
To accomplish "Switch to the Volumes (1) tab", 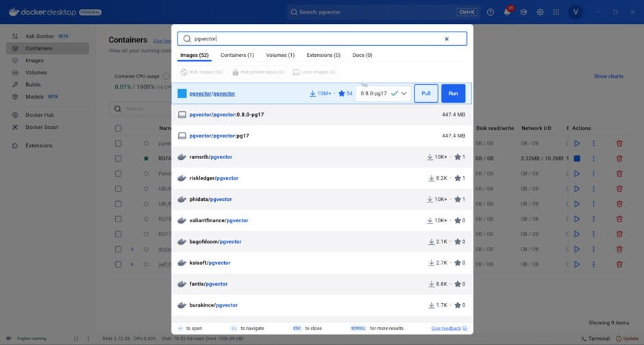I will tap(280, 55).
